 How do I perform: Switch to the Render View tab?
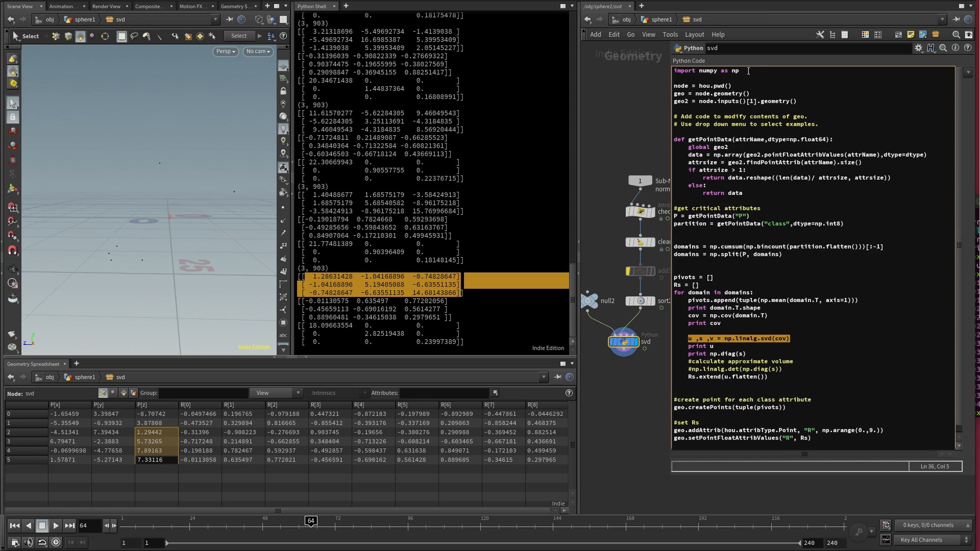click(106, 6)
